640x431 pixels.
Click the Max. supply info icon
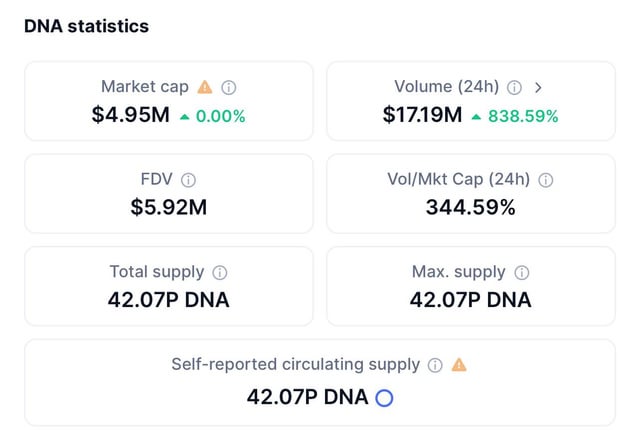pyautogui.click(x=521, y=272)
